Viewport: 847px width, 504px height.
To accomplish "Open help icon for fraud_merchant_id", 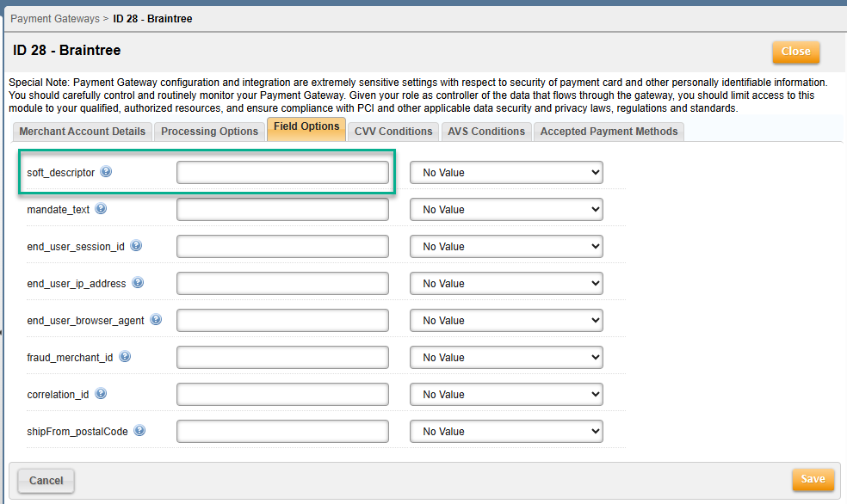I will pyautogui.click(x=125, y=357).
